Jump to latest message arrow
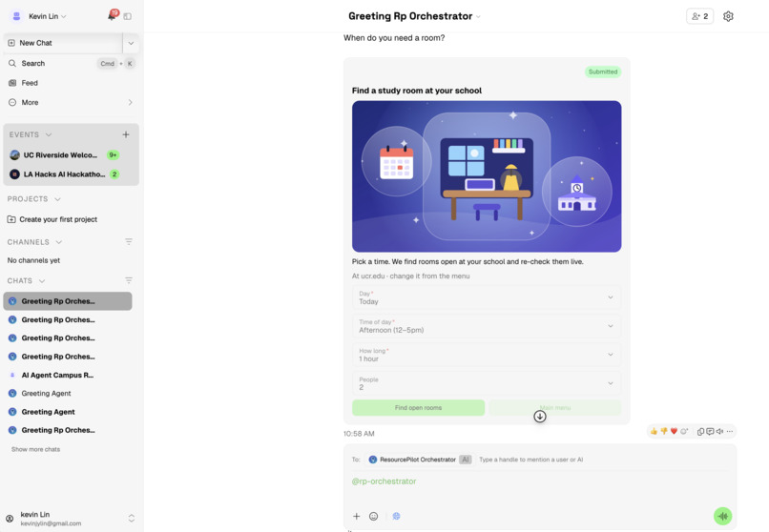 coord(540,417)
